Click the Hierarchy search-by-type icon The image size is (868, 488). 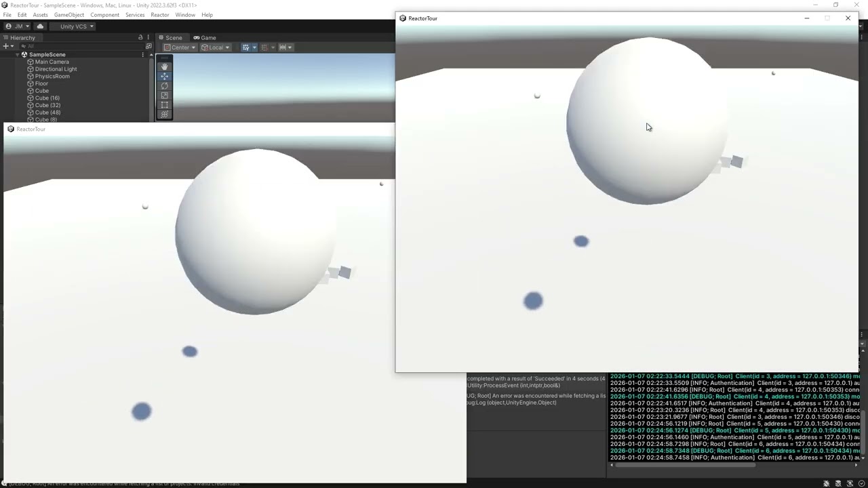[x=149, y=46]
